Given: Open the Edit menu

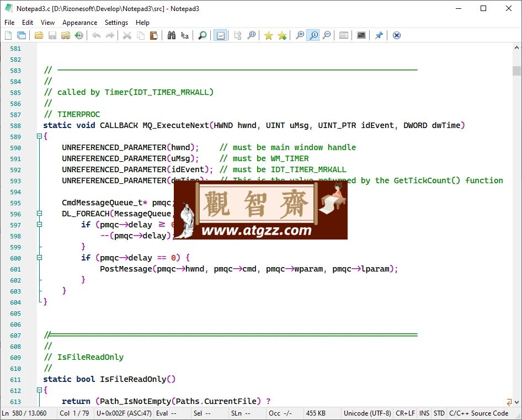Looking at the screenshot, I should [x=27, y=22].
